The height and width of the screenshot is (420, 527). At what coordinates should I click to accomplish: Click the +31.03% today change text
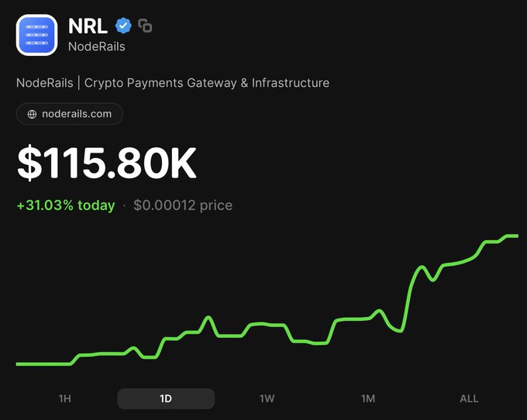point(66,205)
